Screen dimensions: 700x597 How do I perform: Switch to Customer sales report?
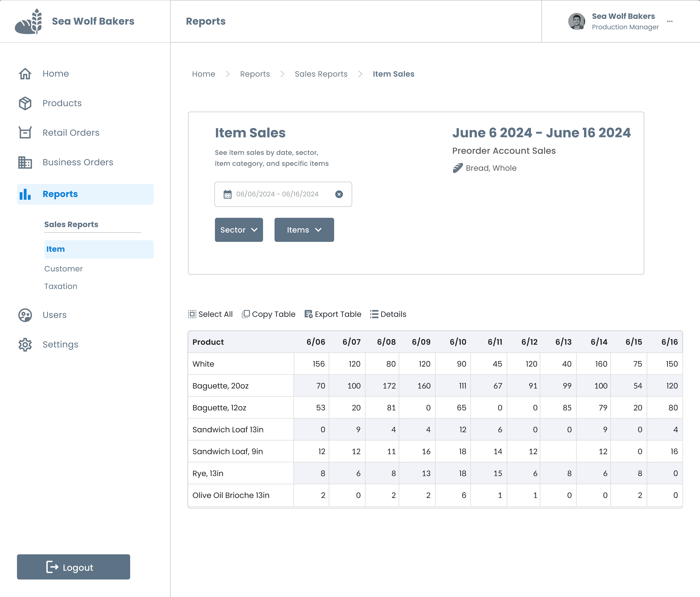(x=64, y=269)
